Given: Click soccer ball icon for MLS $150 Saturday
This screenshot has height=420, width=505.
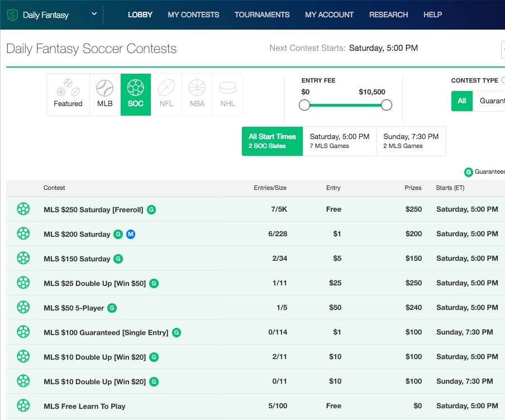Looking at the screenshot, I should [23, 258].
